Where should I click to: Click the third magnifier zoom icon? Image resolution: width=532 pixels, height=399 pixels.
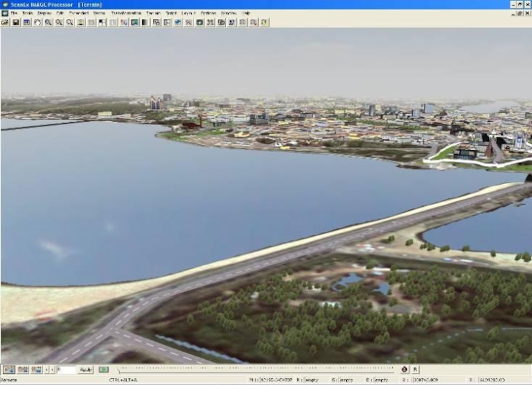[x=70, y=22]
